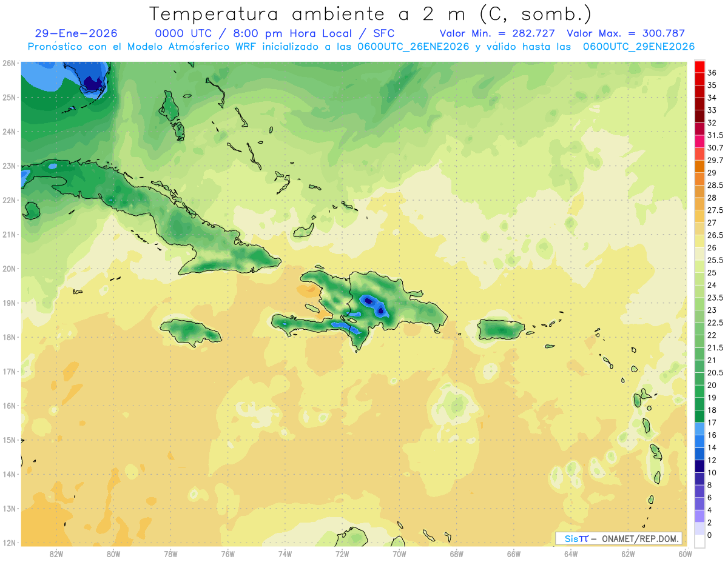This screenshot has width=728, height=562.
Task: Select the date label '29-Ene-2026'
Action: point(76,33)
